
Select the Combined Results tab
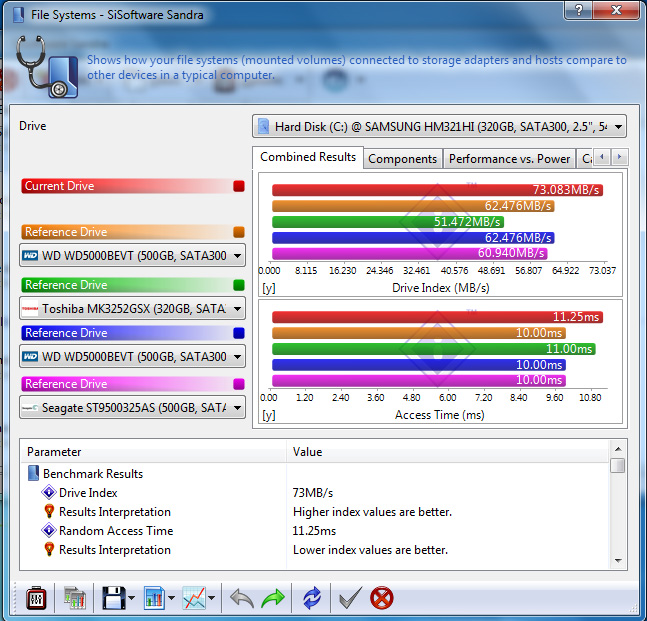click(x=308, y=157)
